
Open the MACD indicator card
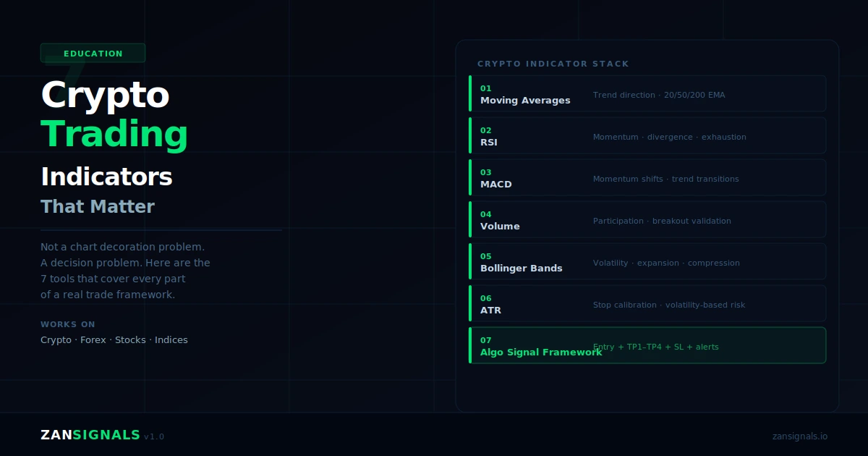click(647, 177)
